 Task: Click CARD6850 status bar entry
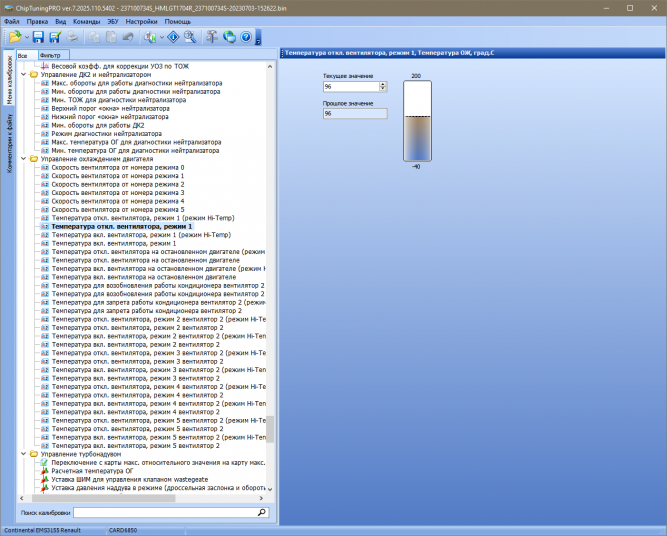coord(123,530)
